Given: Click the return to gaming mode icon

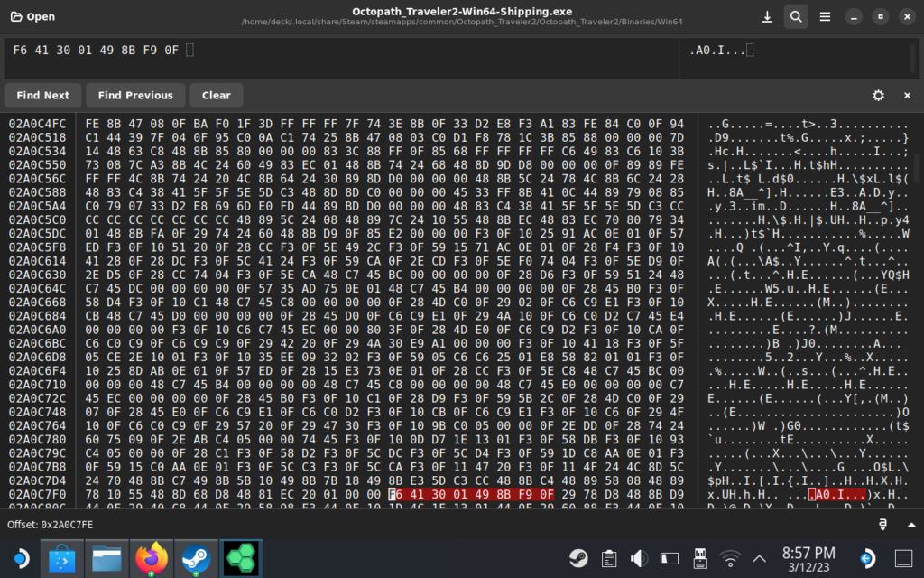Looking at the screenshot, I should 867,558.
